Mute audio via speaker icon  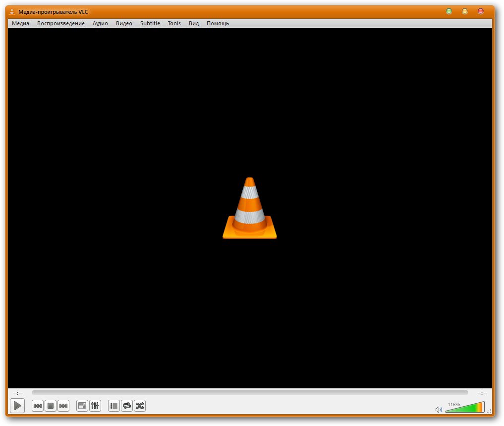(x=439, y=409)
